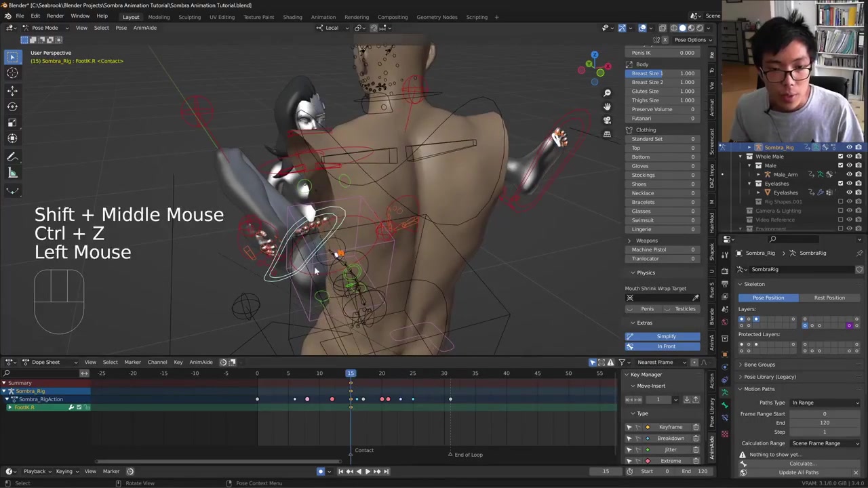The height and width of the screenshot is (488, 868).
Task: Enable the Rig Shapes.001 collection checkbox
Action: point(840,201)
